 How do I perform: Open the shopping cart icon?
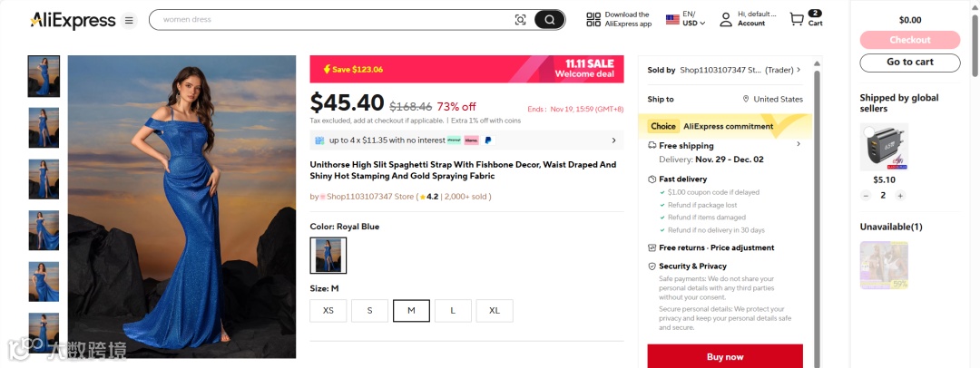[x=797, y=20]
